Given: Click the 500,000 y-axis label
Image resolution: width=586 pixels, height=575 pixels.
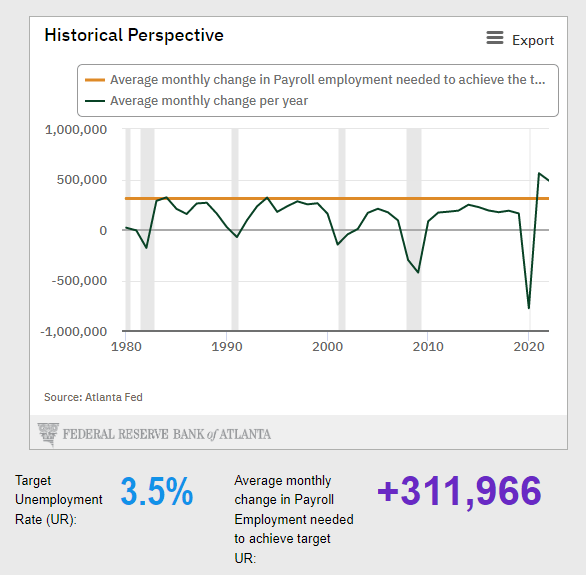Looking at the screenshot, I should [x=82, y=180].
